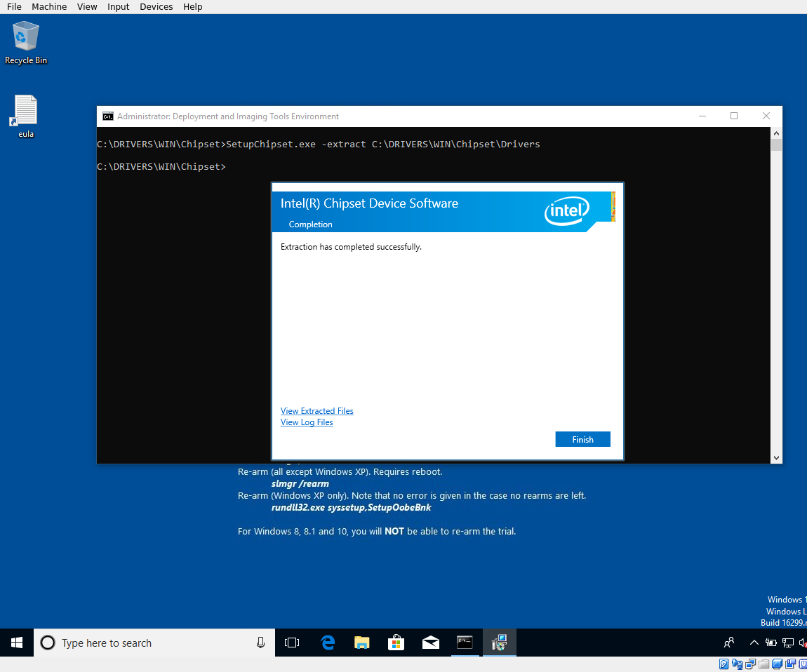Image resolution: width=807 pixels, height=672 pixels.
Task: Open the VirtualBox Help menu
Action: tap(192, 7)
